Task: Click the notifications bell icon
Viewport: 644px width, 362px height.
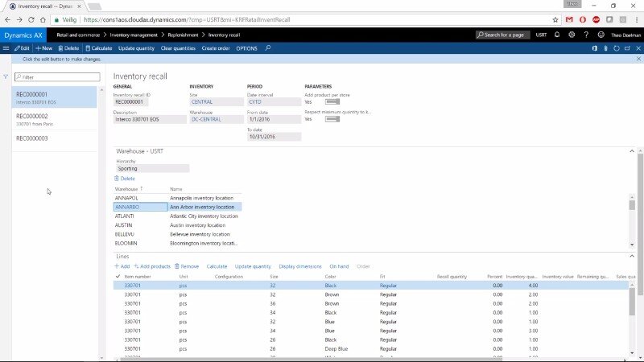Action: [x=557, y=35]
